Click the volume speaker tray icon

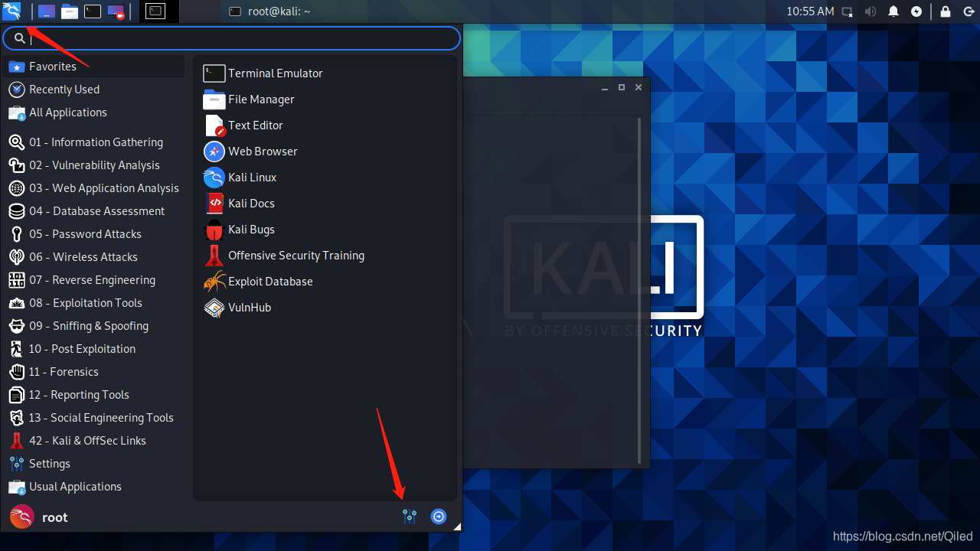click(871, 11)
